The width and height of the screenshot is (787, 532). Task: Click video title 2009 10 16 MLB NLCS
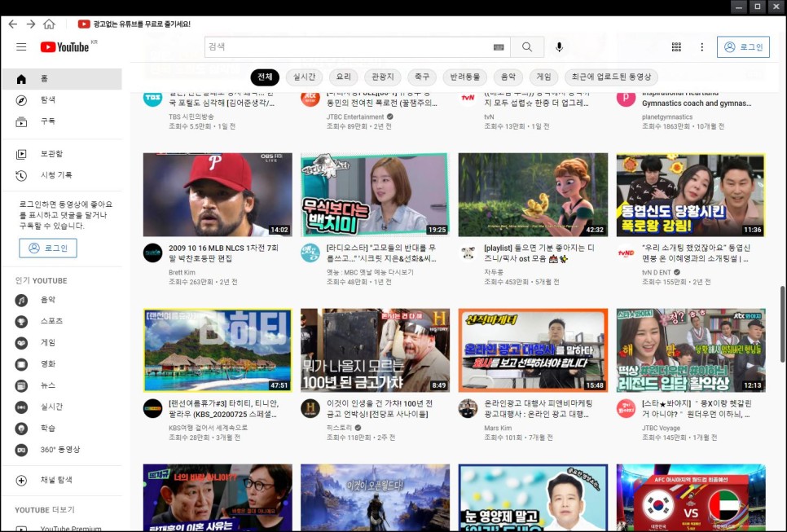pyautogui.click(x=223, y=253)
